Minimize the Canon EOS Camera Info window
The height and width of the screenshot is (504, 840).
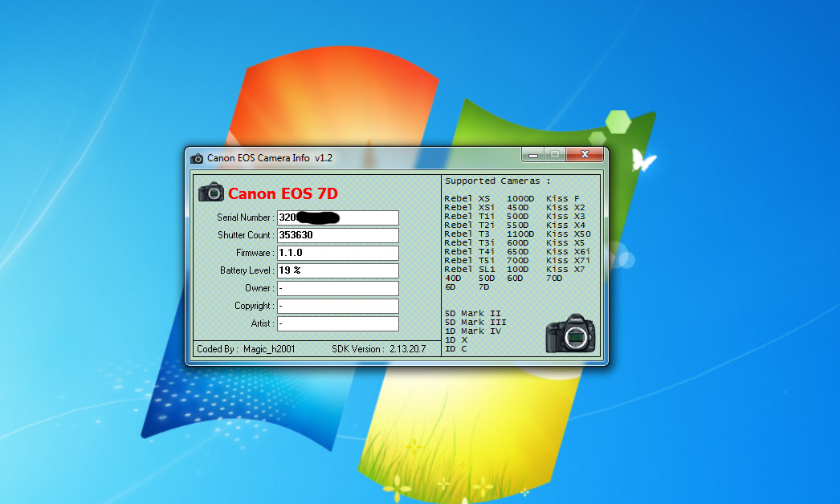point(534,154)
